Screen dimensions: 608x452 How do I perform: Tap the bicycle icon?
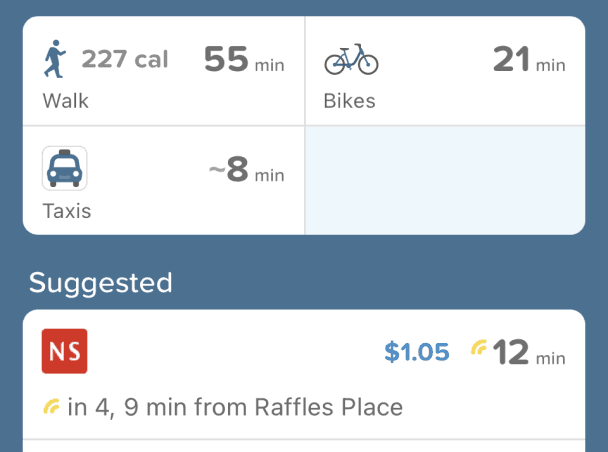pos(351,61)
